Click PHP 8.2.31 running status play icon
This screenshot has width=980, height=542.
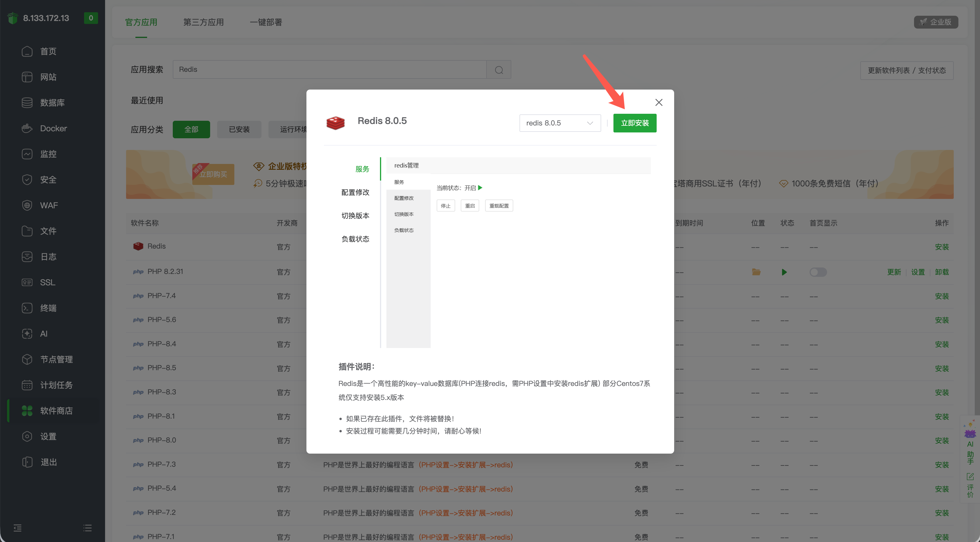pos(784,272)
